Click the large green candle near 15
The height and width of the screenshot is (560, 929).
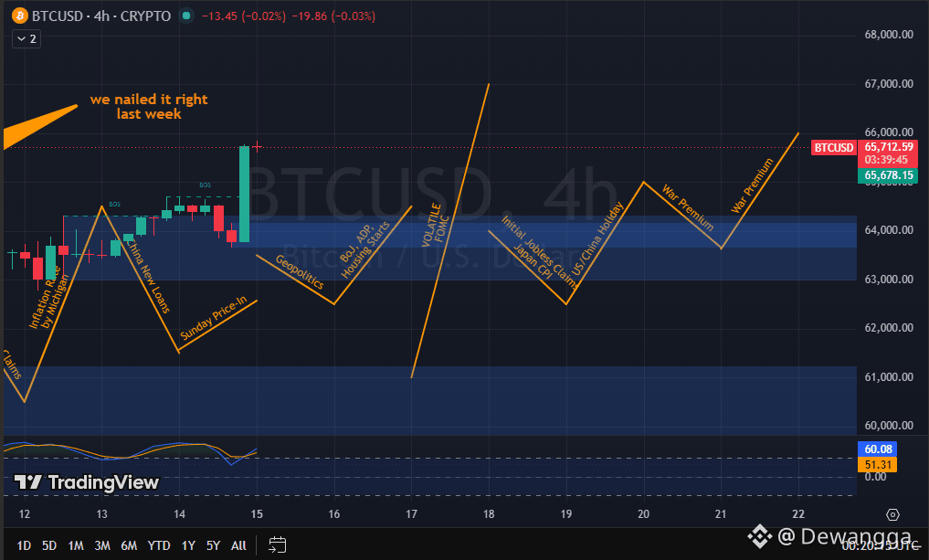click(x=244, y=194)
